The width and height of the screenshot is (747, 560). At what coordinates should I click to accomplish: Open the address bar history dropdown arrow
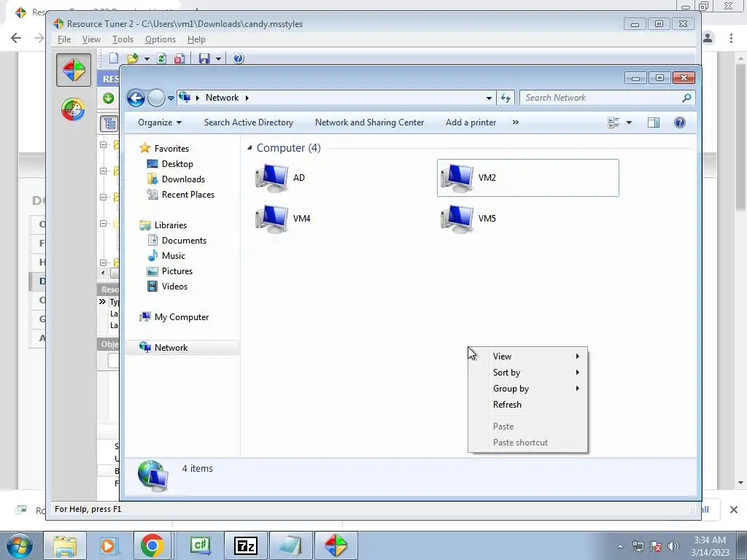(489, 98)
